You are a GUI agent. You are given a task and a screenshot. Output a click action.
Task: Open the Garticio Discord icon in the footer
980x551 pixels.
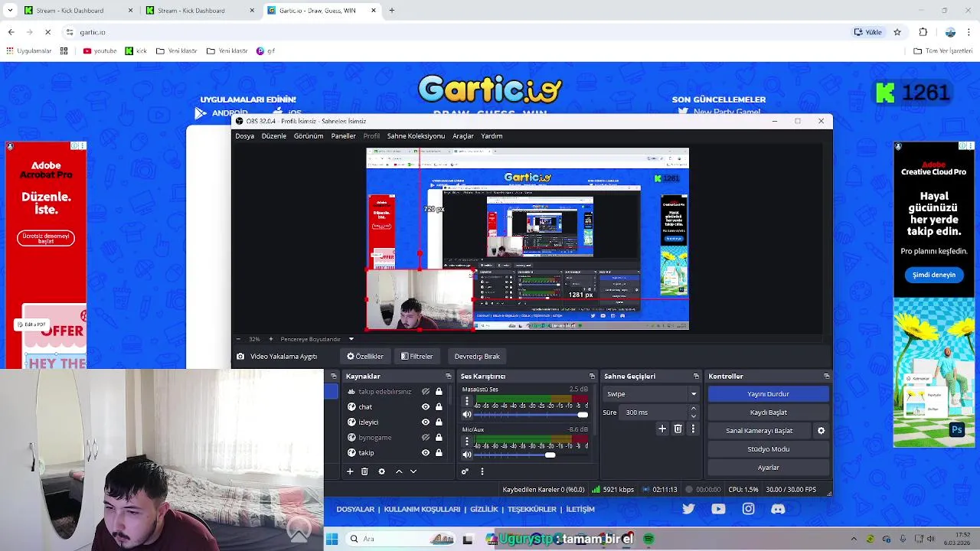[x=778, y=509]
